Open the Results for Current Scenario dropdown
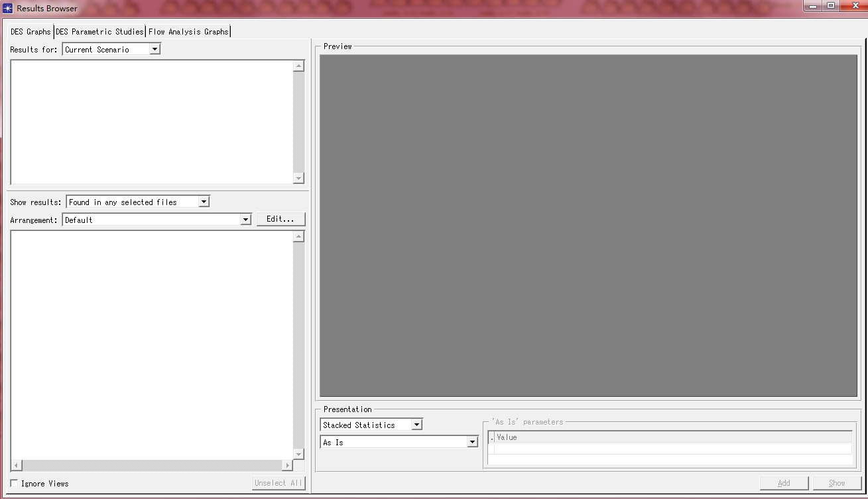The width and height of the screenshot is (868, 499). (111, 49)
